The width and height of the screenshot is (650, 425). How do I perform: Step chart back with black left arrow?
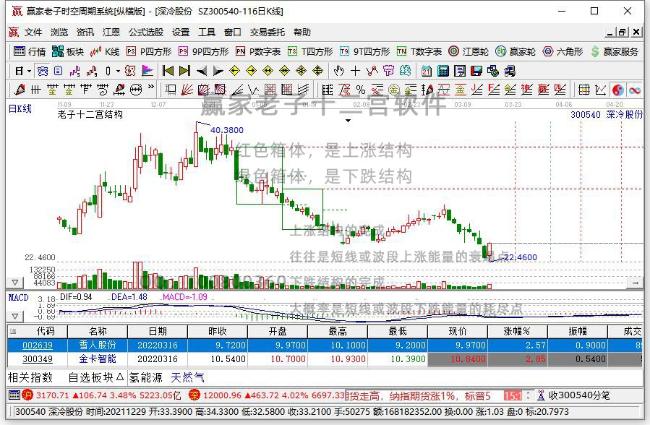tap(201, 71)
